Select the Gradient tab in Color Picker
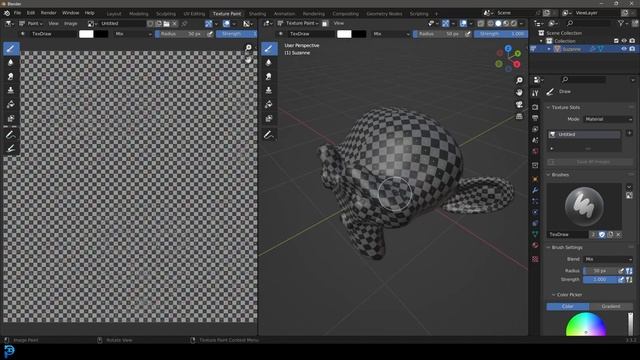This screenshot has width=640, height=360. tap(611, 306)
